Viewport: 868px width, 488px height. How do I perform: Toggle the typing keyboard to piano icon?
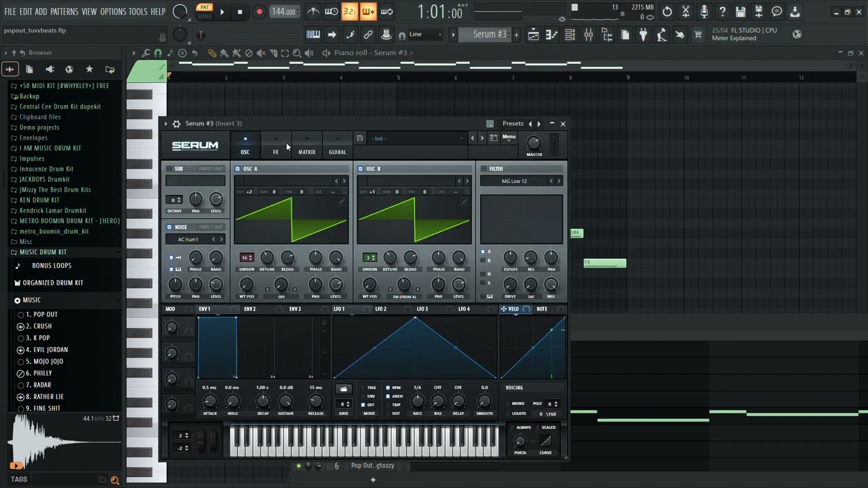tap(313, 35)
